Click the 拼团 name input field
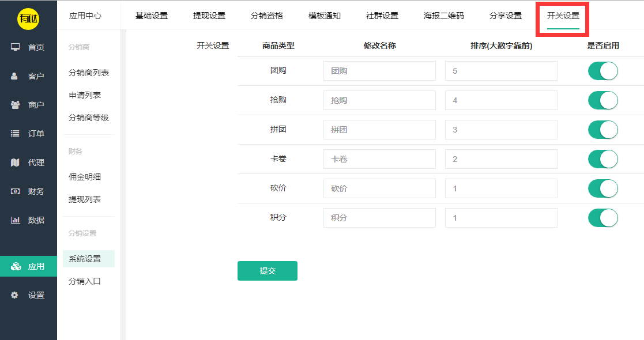This screenshot has width=644, height=340. [379, 130]
